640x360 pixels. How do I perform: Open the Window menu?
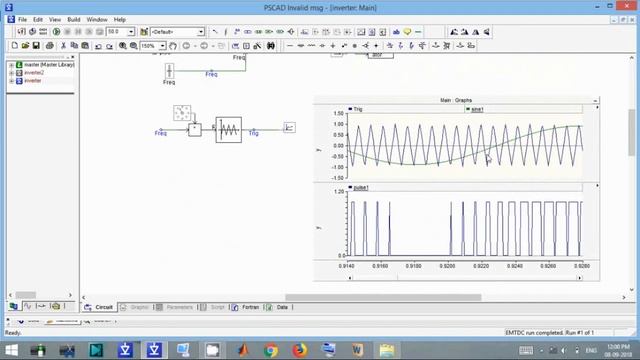(97, 20)
